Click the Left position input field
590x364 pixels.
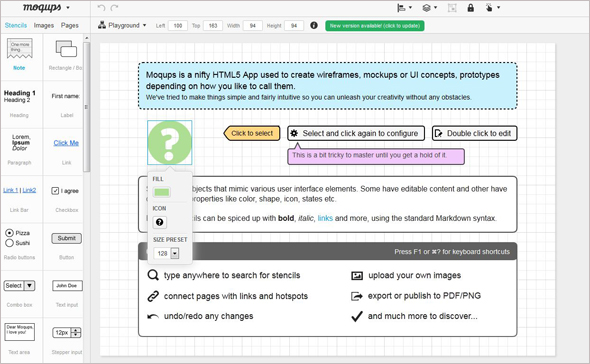pyautogui.click(x=178, y=26)
